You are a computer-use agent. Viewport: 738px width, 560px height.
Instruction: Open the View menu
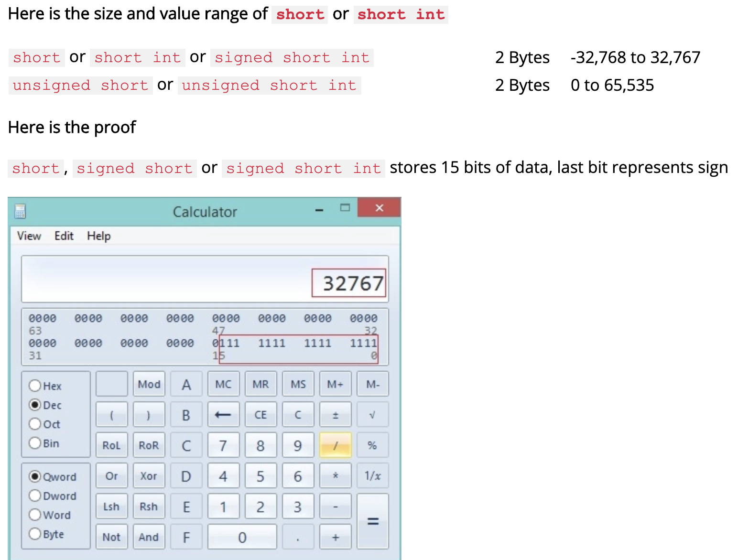[x=29, y=236]
